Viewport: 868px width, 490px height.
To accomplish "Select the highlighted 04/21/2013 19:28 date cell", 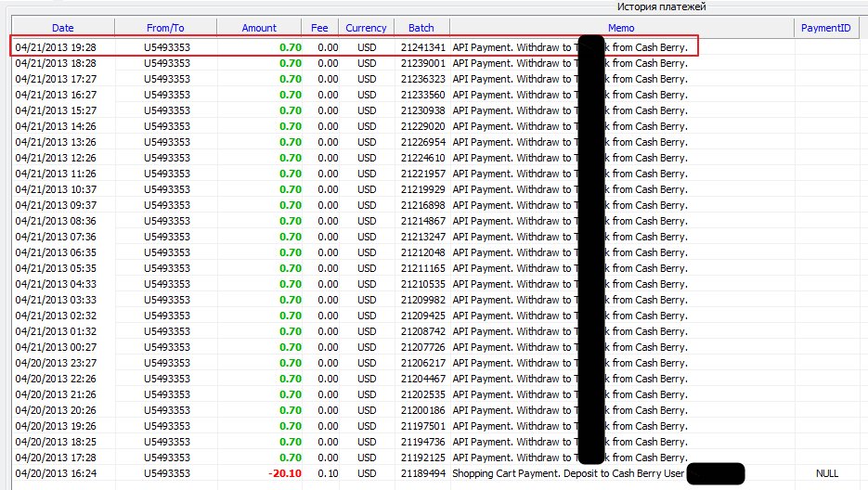I will click(56, 47).
